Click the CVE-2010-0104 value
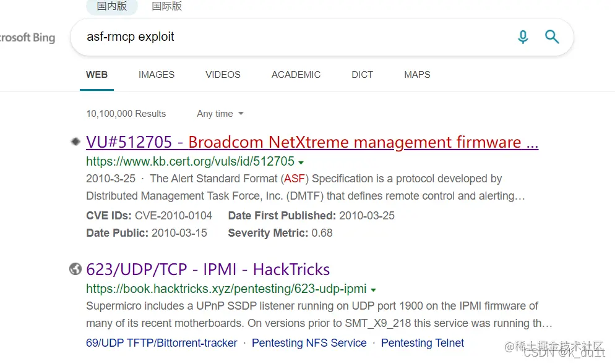Viewport: 615px width, 364px height. point(173,216)
